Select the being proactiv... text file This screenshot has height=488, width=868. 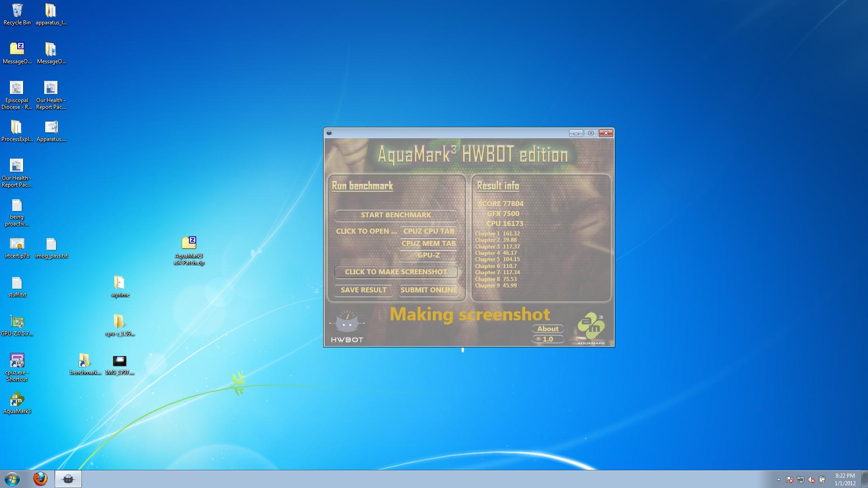[17, 212]
